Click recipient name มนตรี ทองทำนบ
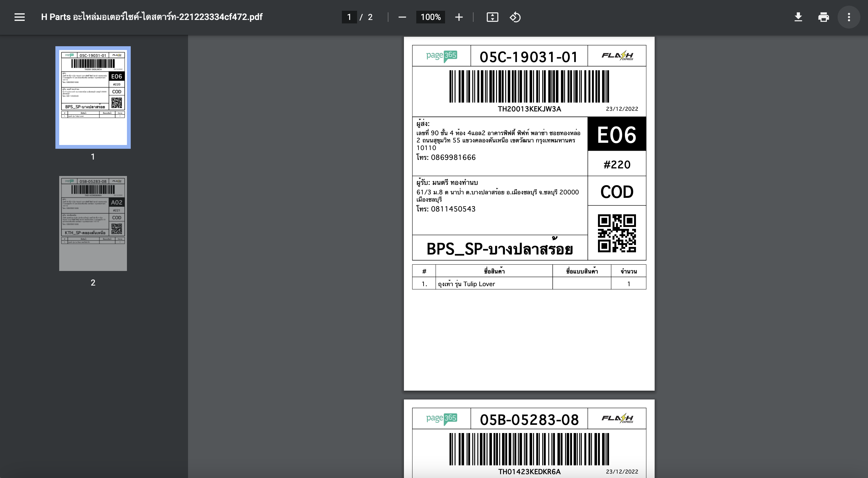868x478 pixels. pyautogui.click(x=455, y=183)
